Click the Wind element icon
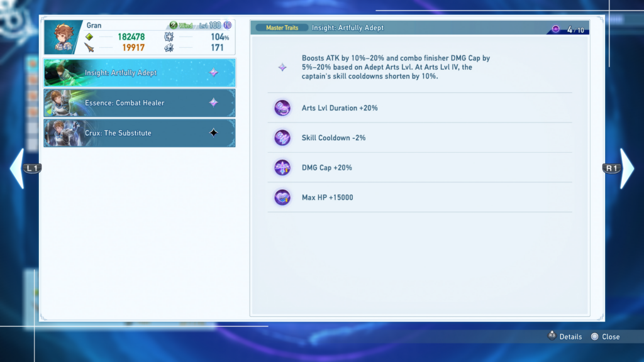This screenshot has height=362, width=644. coord(174,25)
